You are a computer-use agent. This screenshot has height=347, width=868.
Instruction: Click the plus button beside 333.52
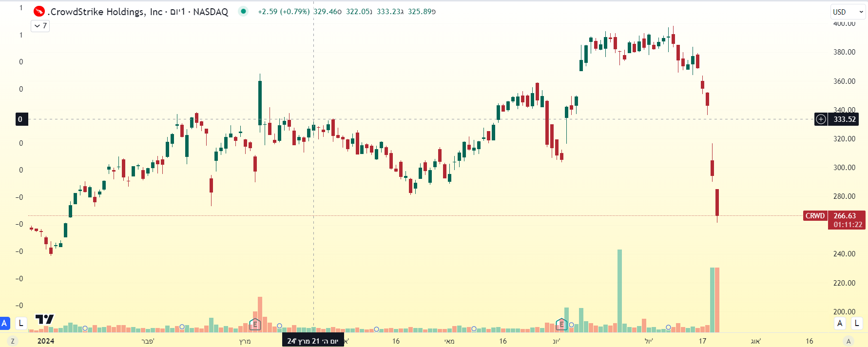(x=821, y=119)
